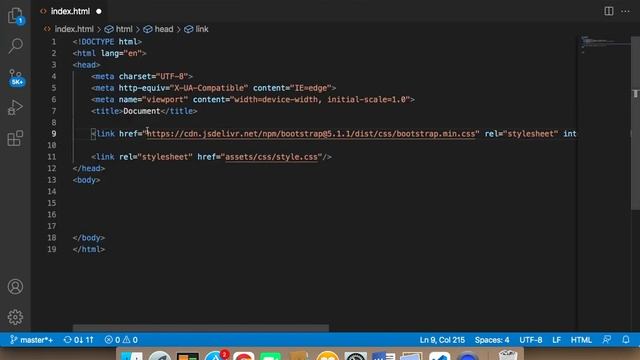Change end of line sequence LF

[x=556, y=340]
